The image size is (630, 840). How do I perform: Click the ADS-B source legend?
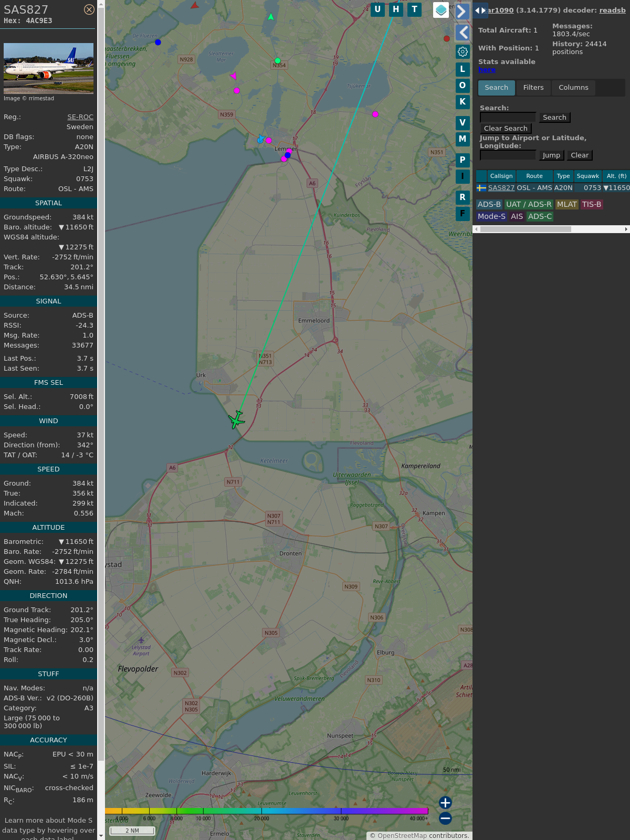pyautogui.click(x=489, y=204)
